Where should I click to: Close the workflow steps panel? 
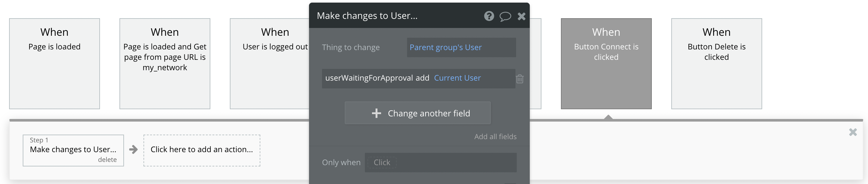coord(852,132)
